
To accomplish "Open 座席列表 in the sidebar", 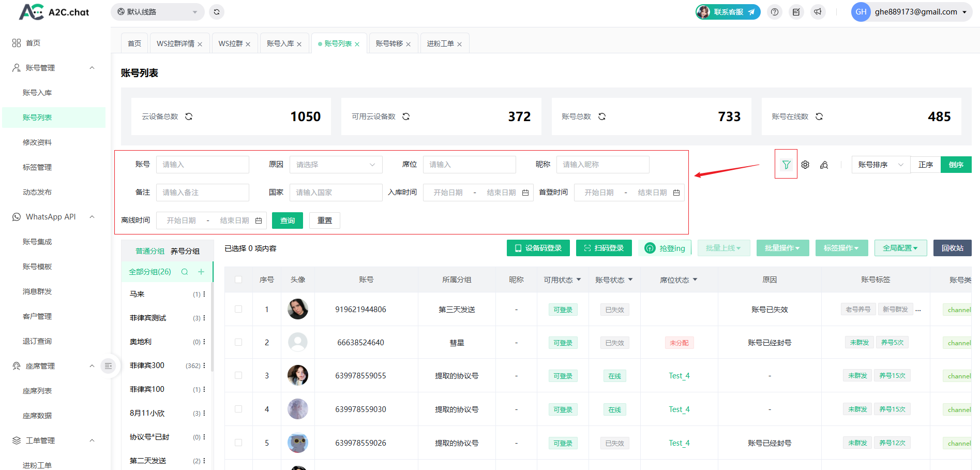I will click(x=37, y=391).
